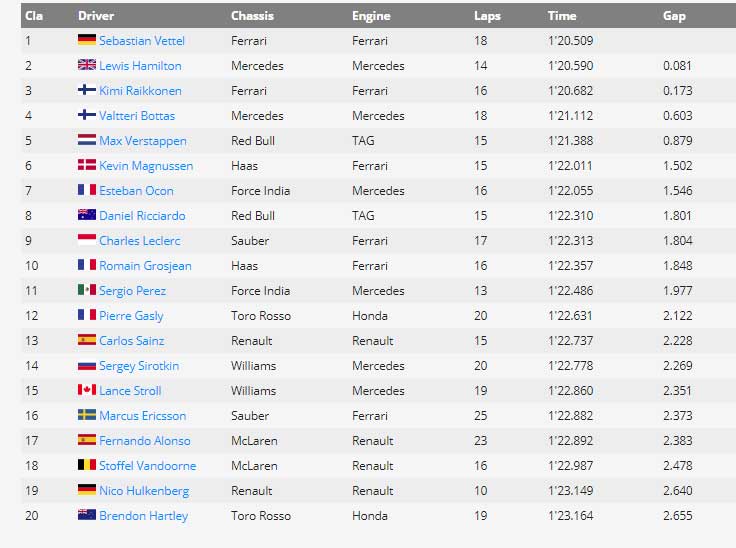The height and width of the screenshot is (548, 736).
Task: Open Fernando Alonso's profile link
Action: click(145, 441)
